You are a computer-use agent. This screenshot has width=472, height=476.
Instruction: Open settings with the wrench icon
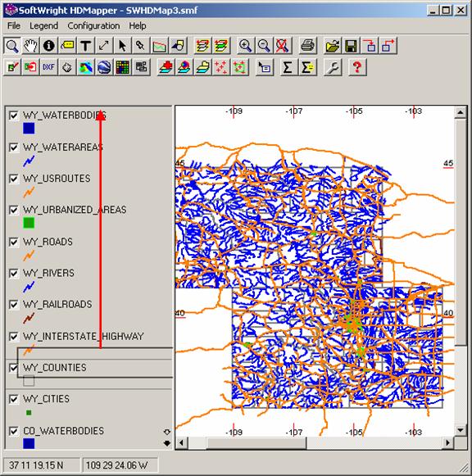pyautogui.click(x=333, y=67)
